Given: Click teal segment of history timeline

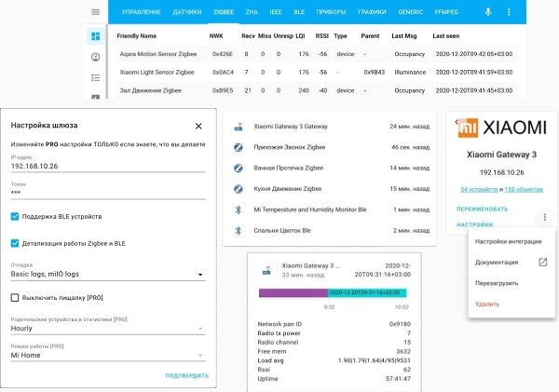Looking at the screenshot, I should (x=367, y=293).
